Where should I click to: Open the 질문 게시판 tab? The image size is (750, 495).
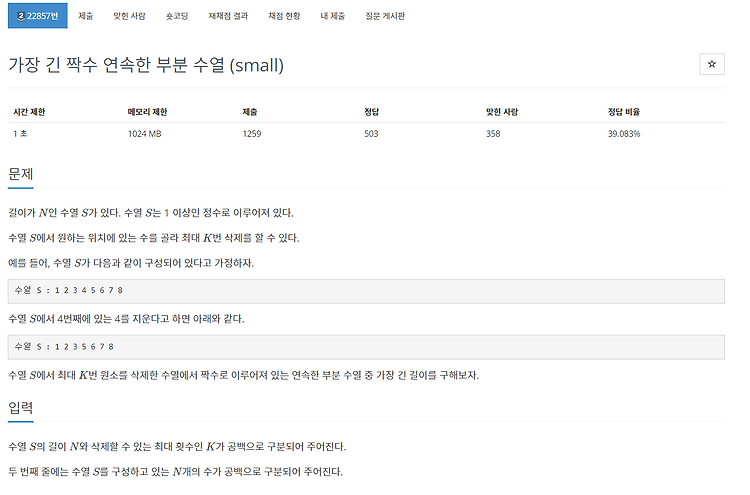[385, 16]
